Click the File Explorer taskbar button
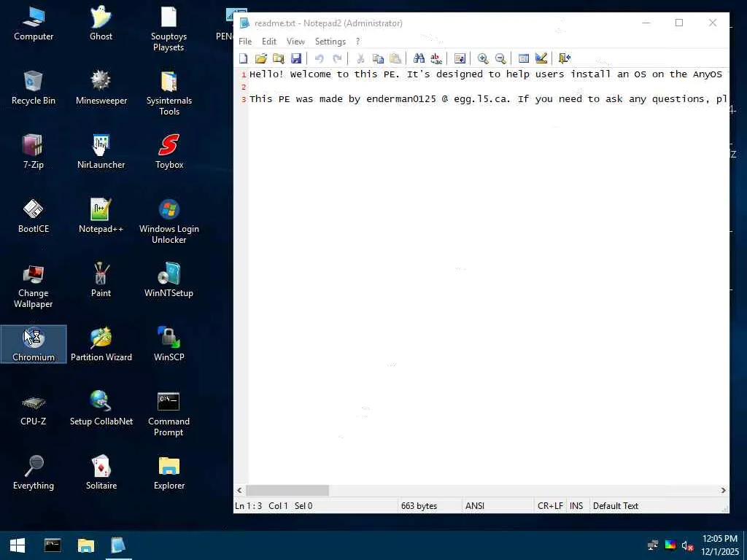The height and width of the screenshot is (560, 747). click(x=86, y=545)
